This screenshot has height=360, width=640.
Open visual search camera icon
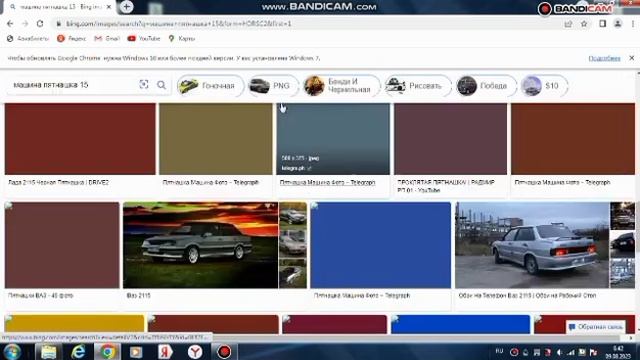pyautogui.click(x=144, y=84)
